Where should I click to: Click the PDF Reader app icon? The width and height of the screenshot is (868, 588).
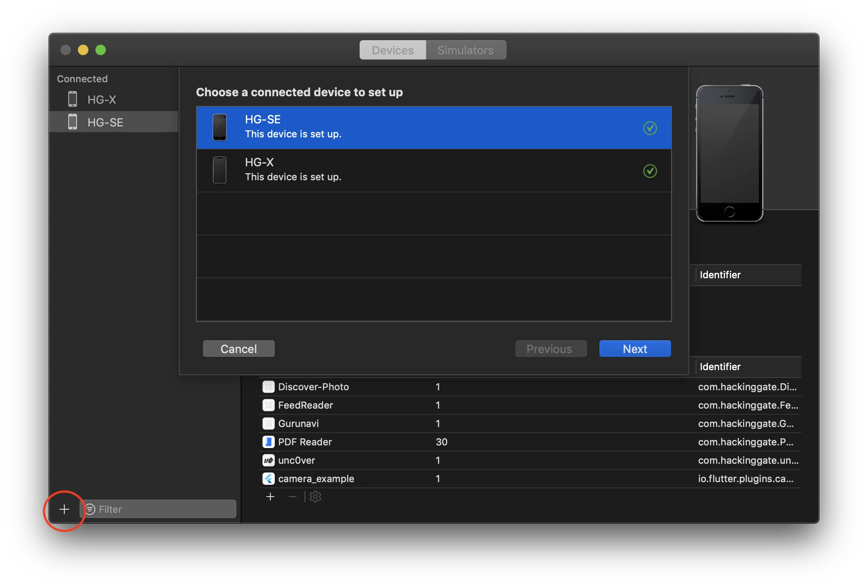point(269,442)
